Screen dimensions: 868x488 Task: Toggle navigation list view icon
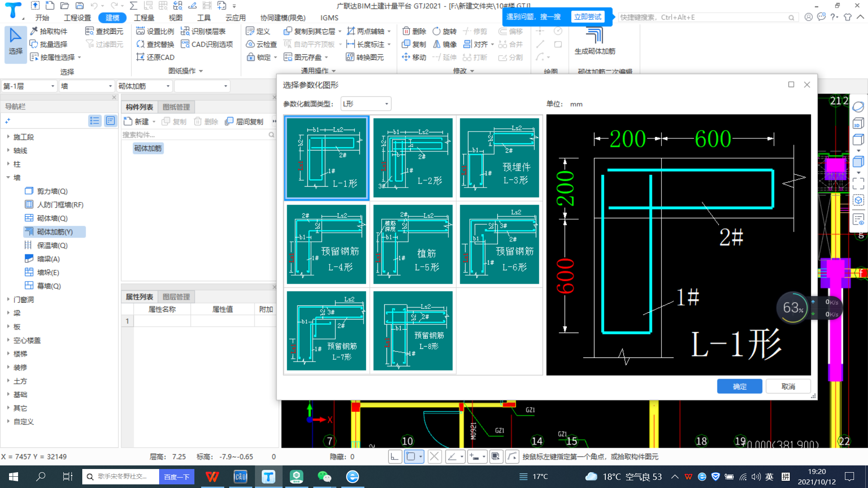[94, 121]
